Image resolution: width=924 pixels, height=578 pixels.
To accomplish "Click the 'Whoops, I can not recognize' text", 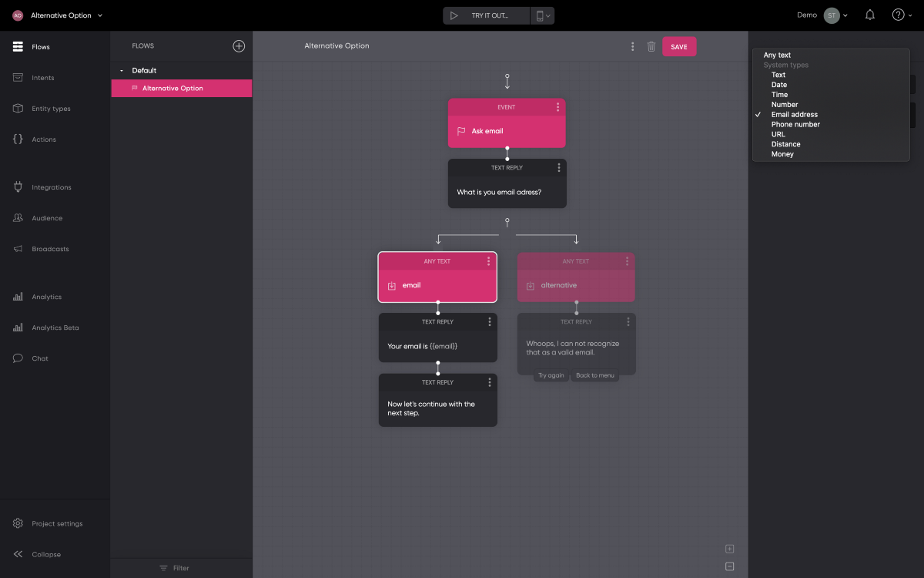I will [x=573, y=348].
